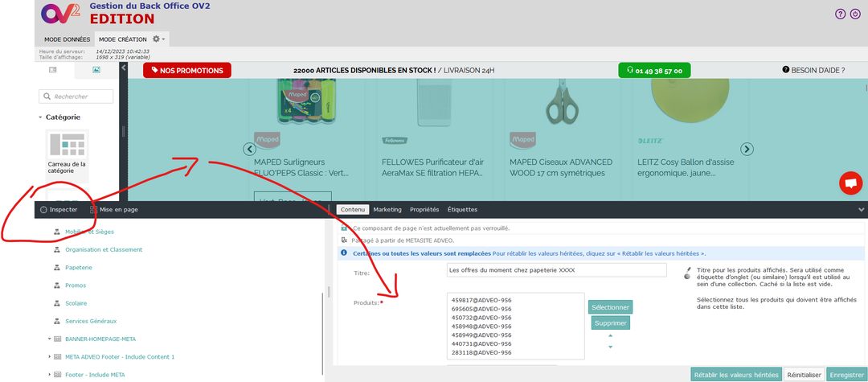Image resolution: width=868 pixels, height=382 pixels.
Task: Click the Enregistrer button
Action: coord(848,375)
